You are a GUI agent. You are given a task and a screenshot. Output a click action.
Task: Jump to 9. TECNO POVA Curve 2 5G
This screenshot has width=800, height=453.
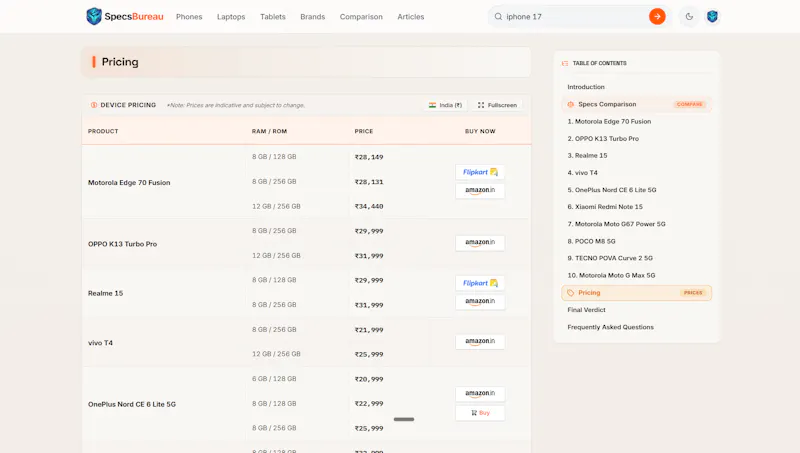pos(610,258)
